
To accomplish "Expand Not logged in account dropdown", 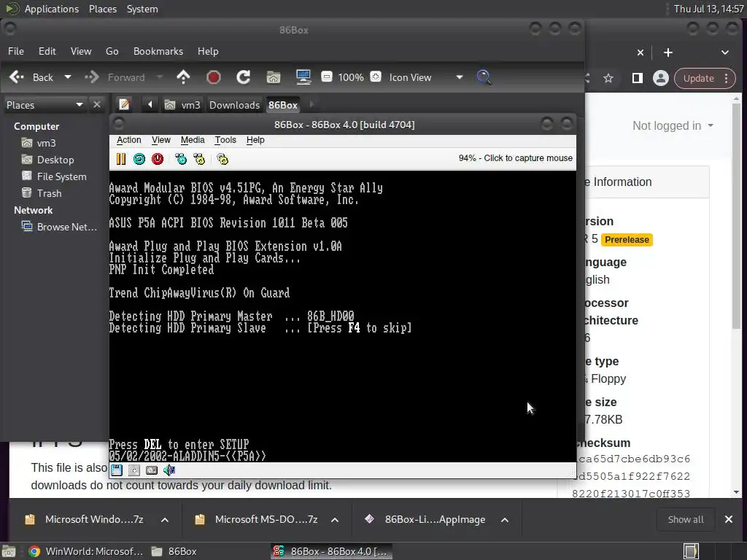I will pyautogui.click(x=673, y=125).
